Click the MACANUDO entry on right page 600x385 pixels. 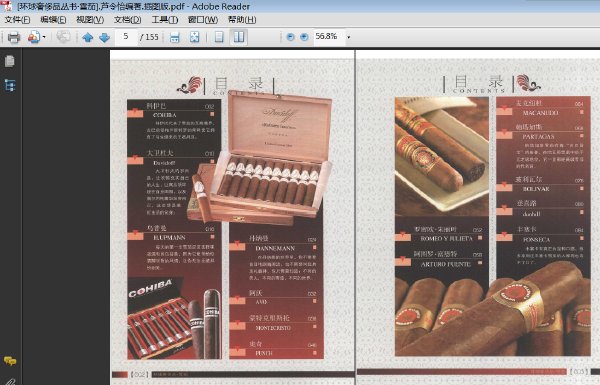coord(540,113)
